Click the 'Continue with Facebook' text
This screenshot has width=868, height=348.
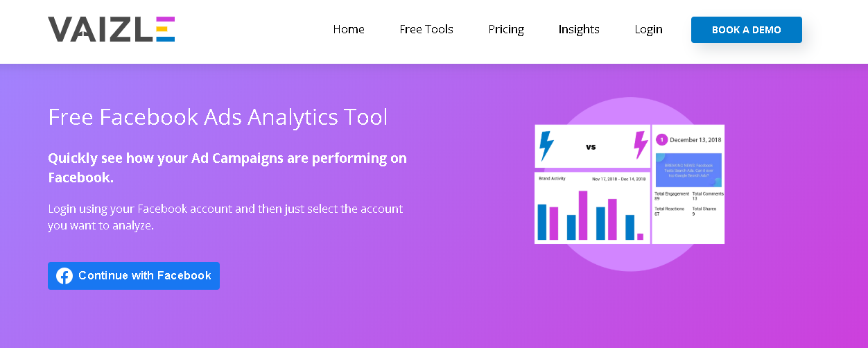(x=144, y=276)
